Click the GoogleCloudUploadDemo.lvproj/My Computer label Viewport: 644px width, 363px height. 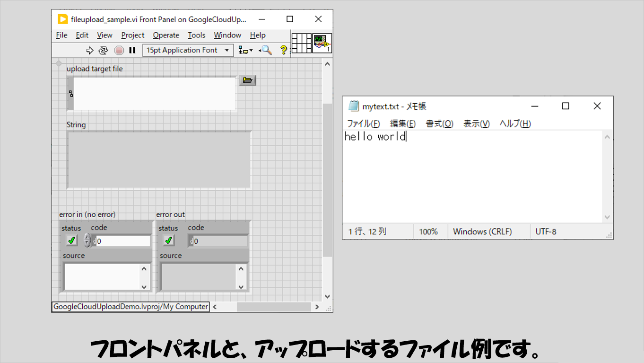[131, 307]
